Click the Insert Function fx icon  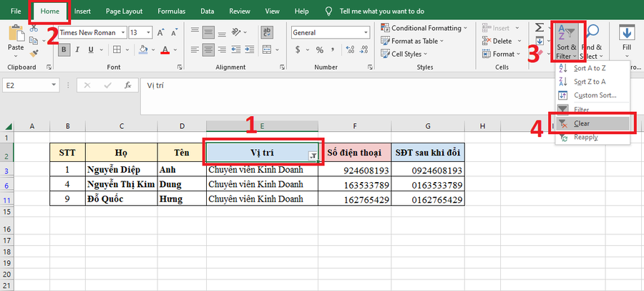point(128,85)
